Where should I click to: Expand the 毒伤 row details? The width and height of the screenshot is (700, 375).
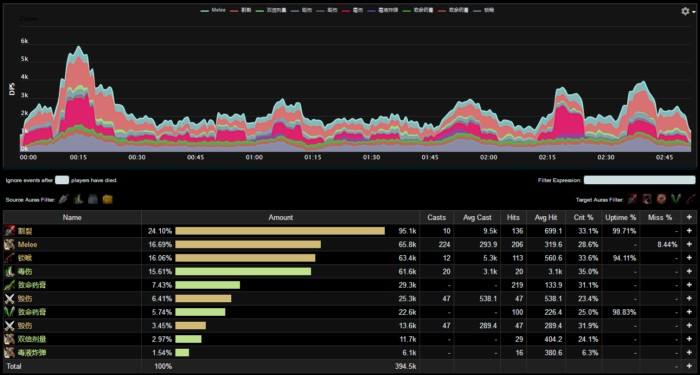click(689, 271)
